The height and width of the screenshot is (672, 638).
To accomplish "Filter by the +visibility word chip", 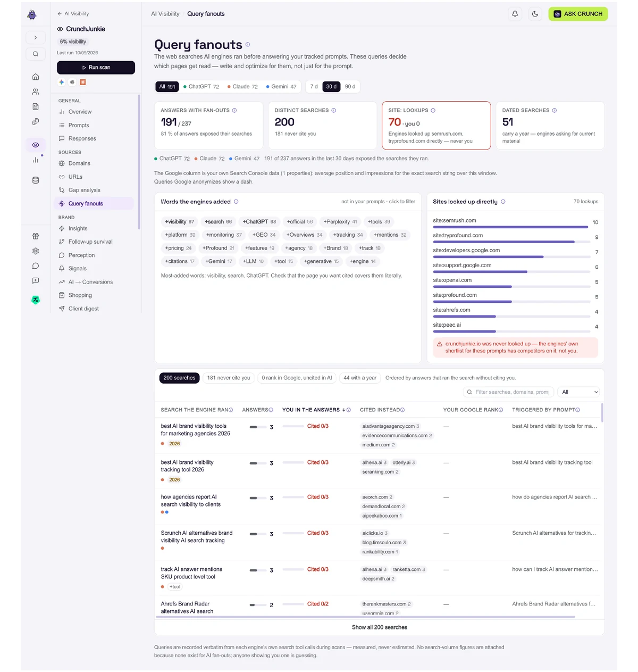I will 180,222.
